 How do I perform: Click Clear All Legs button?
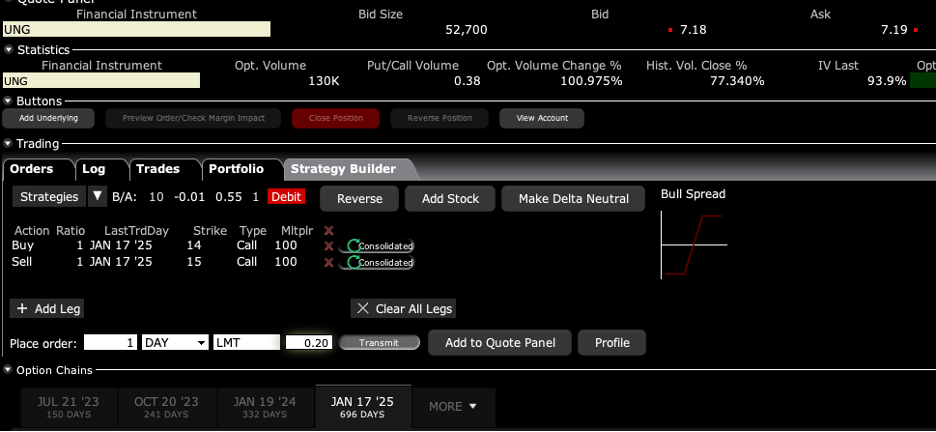(404, 308)
